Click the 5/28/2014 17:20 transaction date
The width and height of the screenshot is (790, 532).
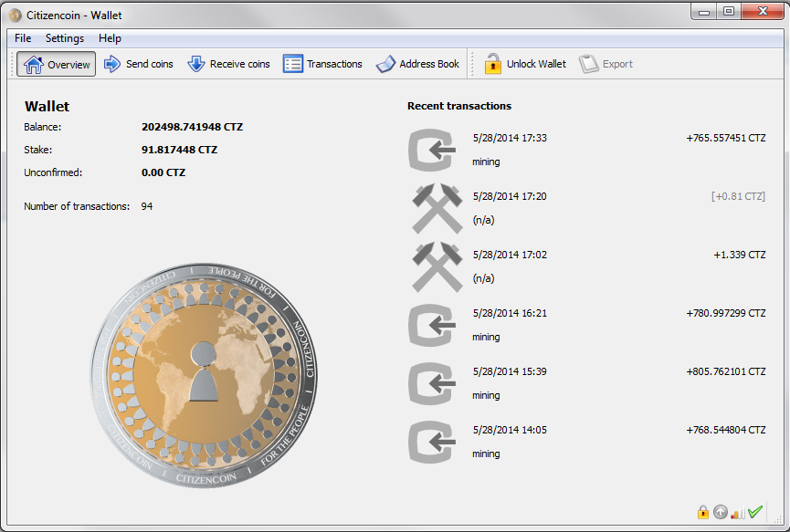[510, 196]
